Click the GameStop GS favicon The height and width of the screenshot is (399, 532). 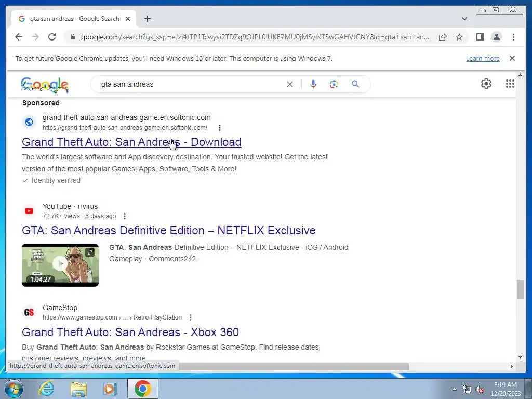[29, 312]
